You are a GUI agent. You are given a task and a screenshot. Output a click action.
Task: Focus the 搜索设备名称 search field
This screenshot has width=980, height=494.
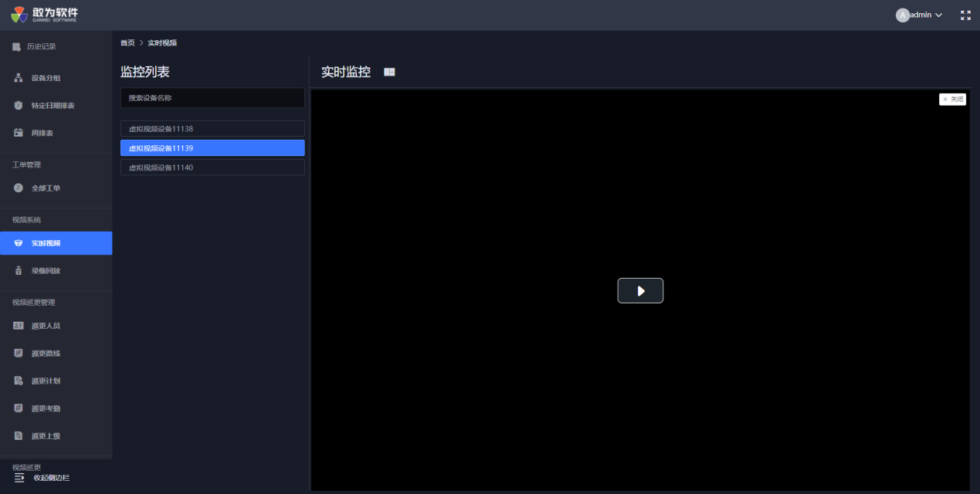[212, 98]
